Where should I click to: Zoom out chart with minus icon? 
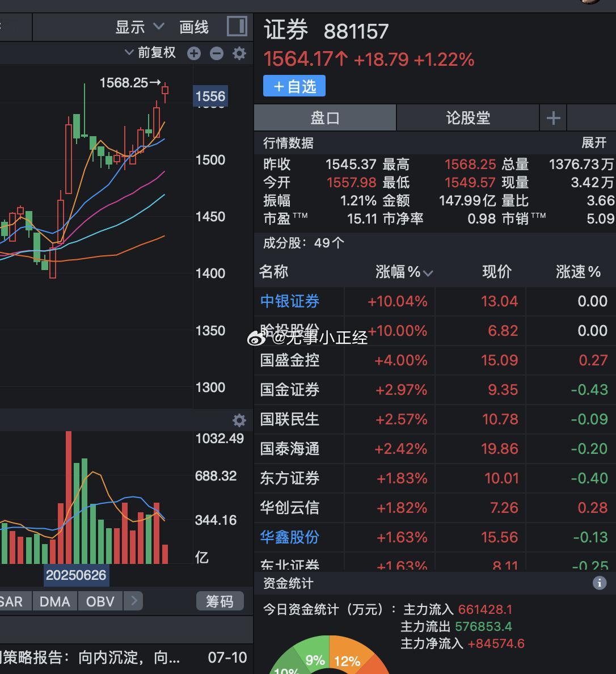(x=217, y=53)
